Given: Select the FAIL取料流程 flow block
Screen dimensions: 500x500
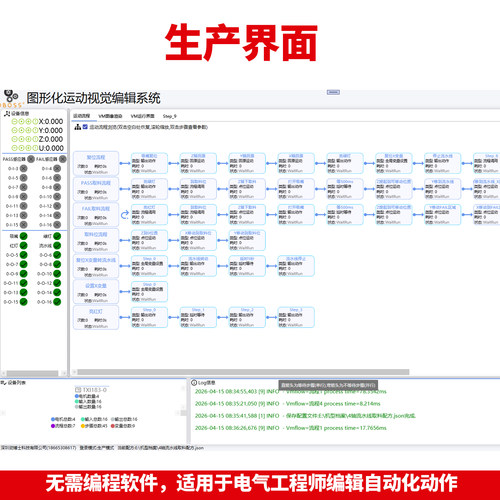Looking at the screenshot, I should [x=96, y=215].
